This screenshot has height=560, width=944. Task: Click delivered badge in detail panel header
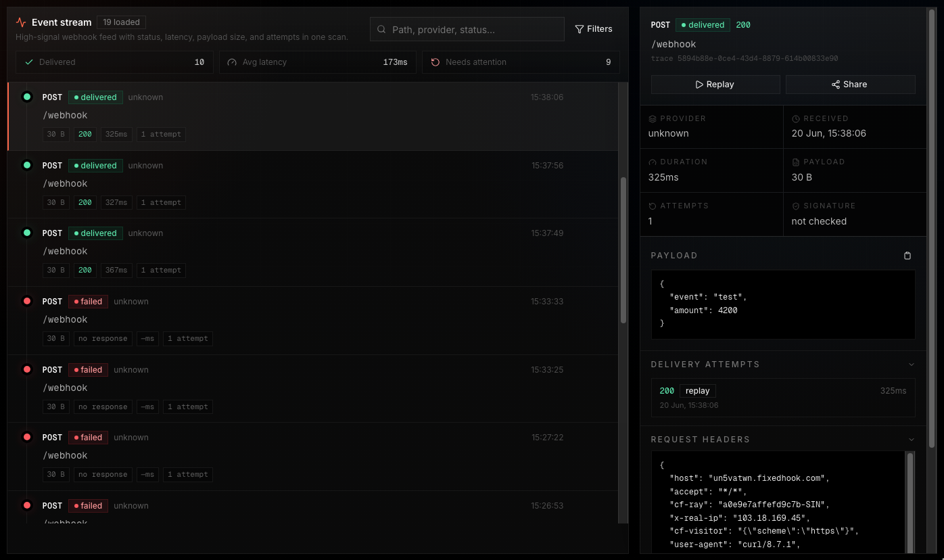pos(703,25)
